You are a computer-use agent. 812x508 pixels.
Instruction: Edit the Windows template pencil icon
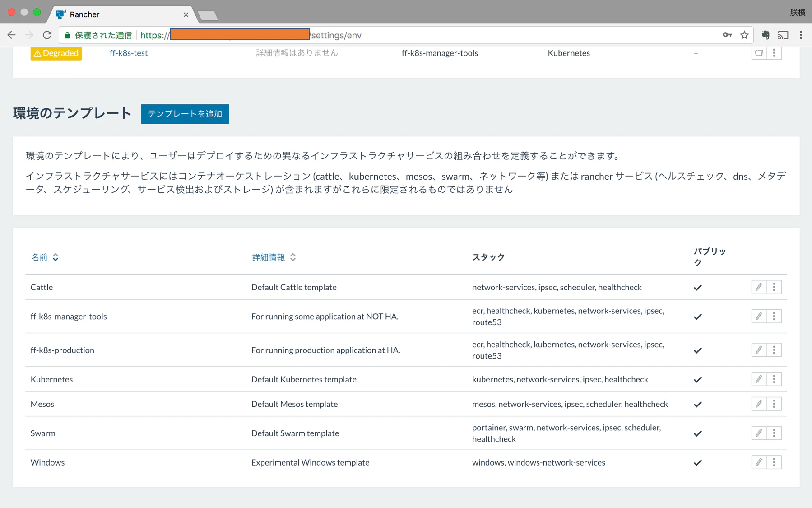tap(759, 462)
